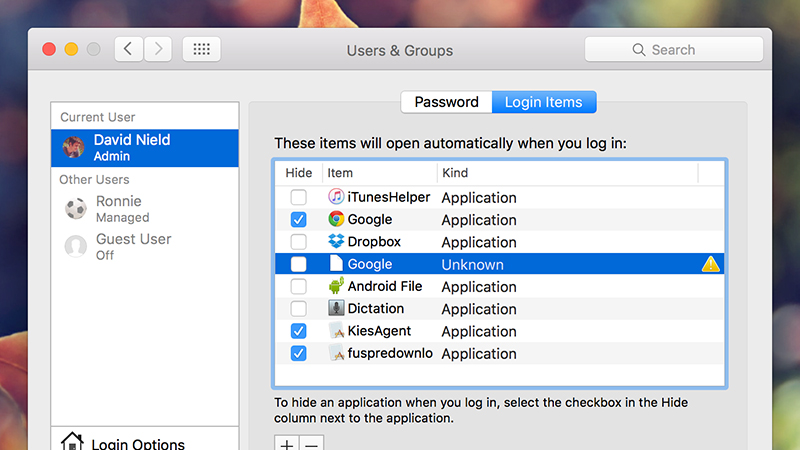Select the Login Items tab

pyautogui.click(x=544, y=102)
